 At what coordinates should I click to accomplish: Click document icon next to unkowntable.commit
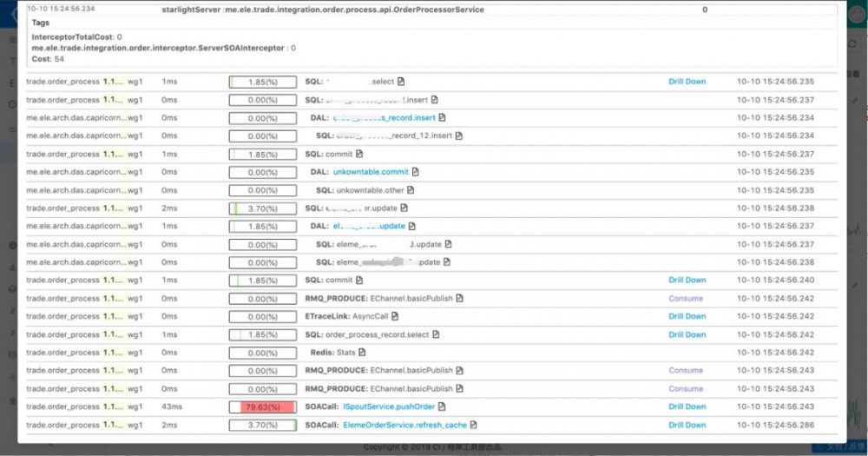(x=415, y=172)
